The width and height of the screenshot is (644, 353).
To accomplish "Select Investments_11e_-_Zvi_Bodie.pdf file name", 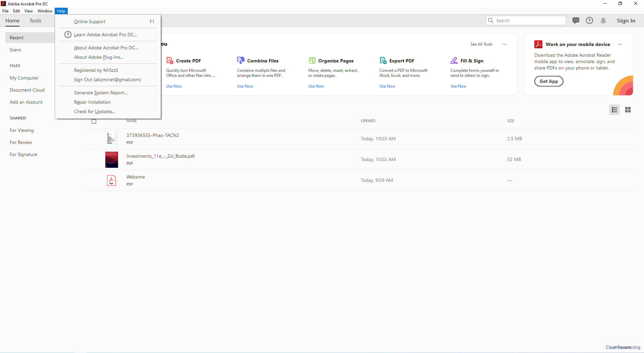I will [x=160, y=156].
